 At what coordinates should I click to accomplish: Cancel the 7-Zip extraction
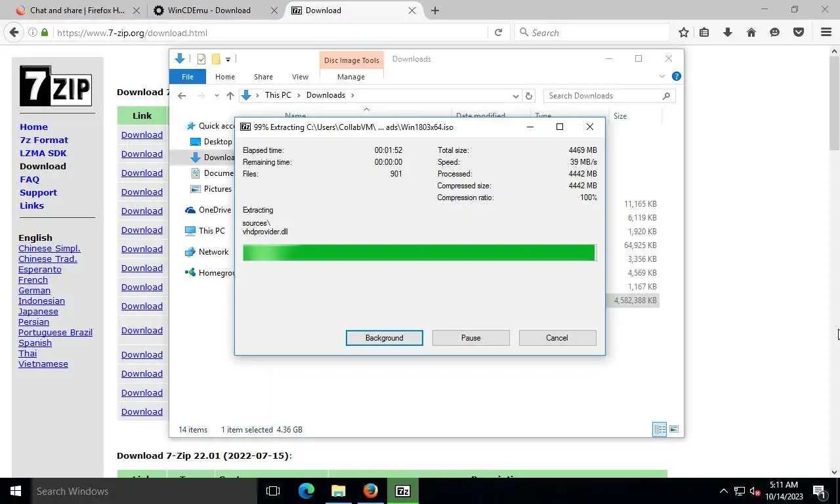[557, 338]
